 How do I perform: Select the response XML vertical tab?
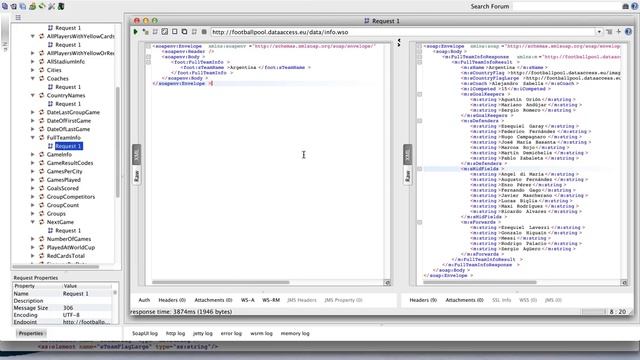coord(407,155)
